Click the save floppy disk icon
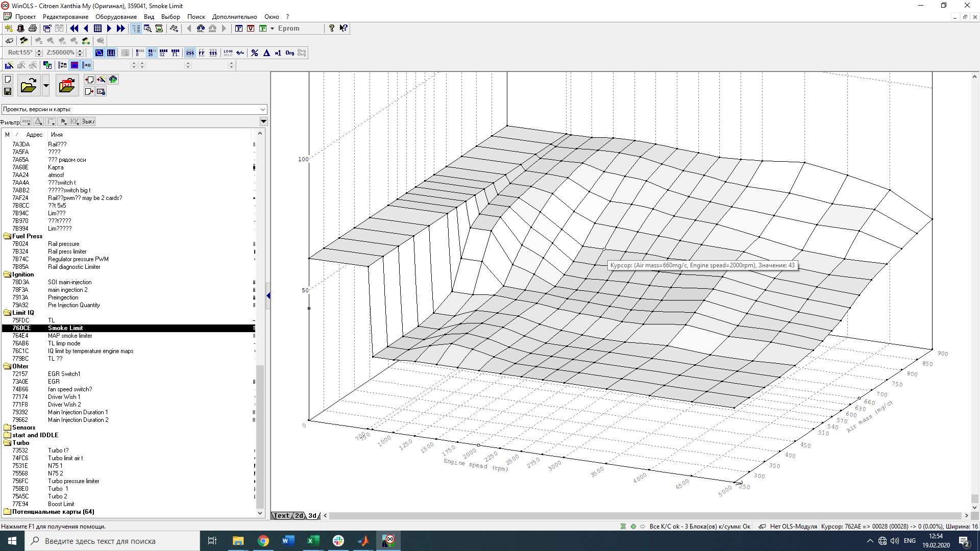Viewport: 980px width, 551px height. pos(8,91)
